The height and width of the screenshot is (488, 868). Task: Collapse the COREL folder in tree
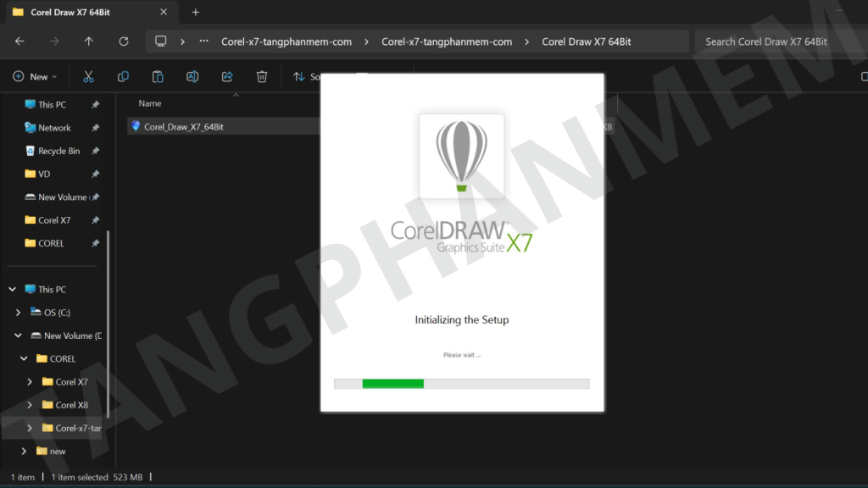point(25,359)
